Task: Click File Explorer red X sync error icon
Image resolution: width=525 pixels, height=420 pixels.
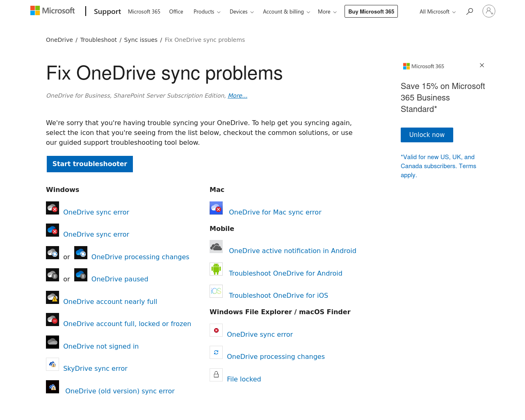Action: click(216, 330)
